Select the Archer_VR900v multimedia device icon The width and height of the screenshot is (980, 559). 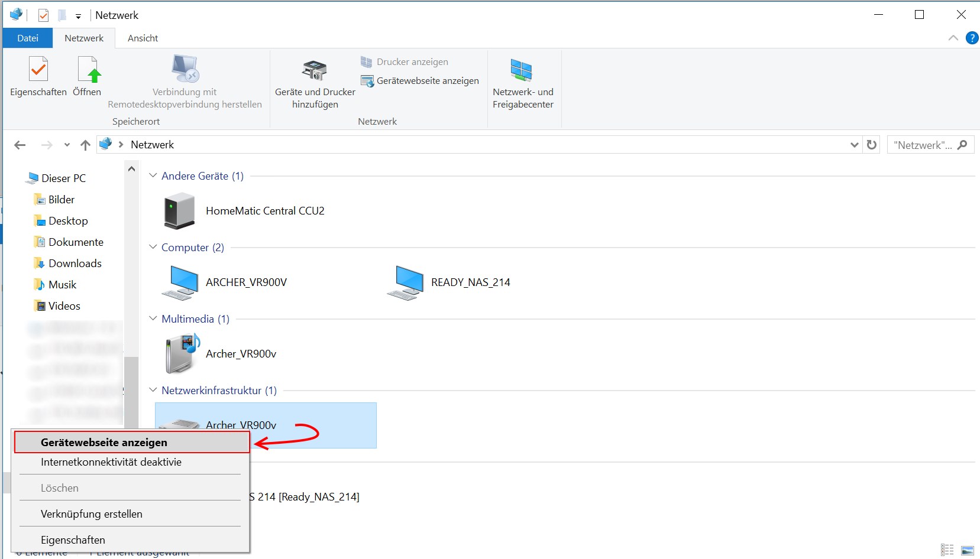click(x=182, y=353)
